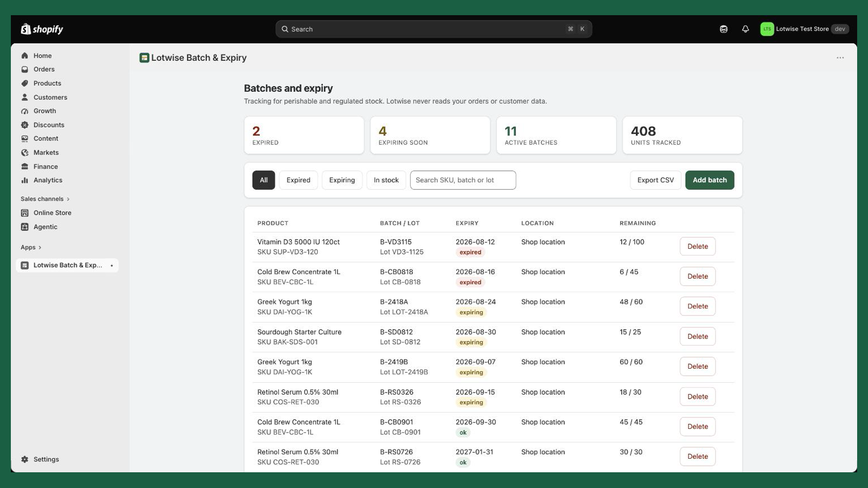Click the Shopify logo

(42, 29)
